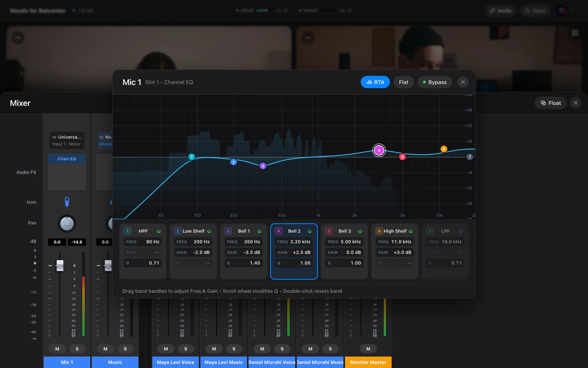The image size is (588, 368).
Task: Select red band handle 5 on graph
Action: 402,157
